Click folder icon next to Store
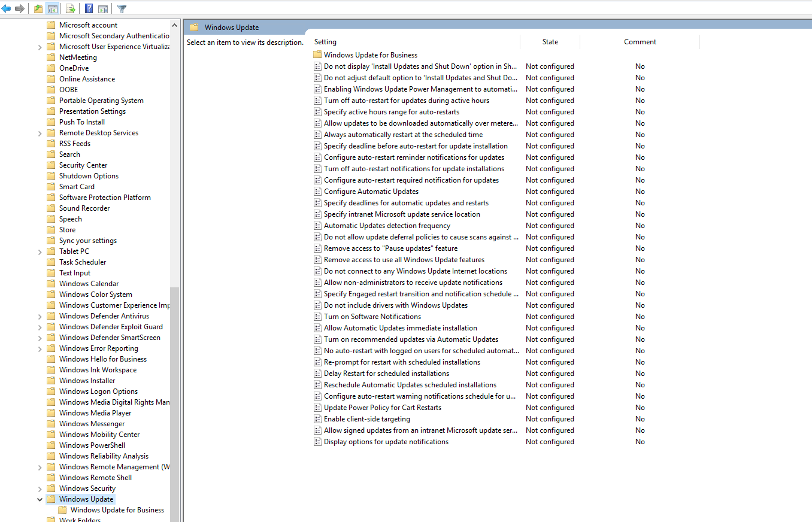This screenshot has width=812, height=522. coord(51,230)
